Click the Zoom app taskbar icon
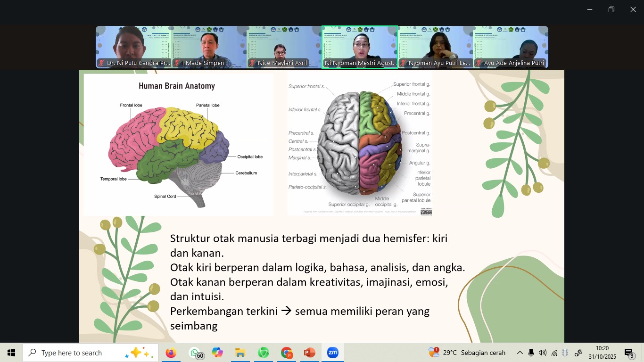 click(333, 353)
